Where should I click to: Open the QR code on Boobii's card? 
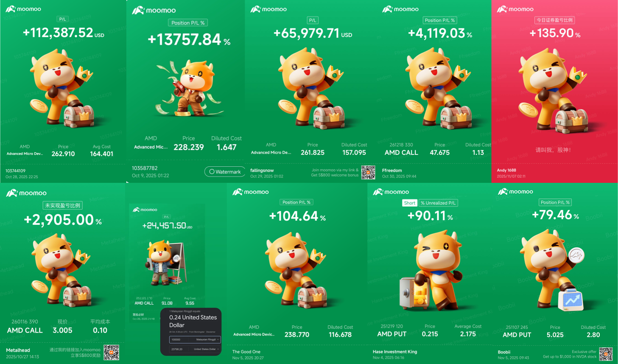(x=606, y=354)
